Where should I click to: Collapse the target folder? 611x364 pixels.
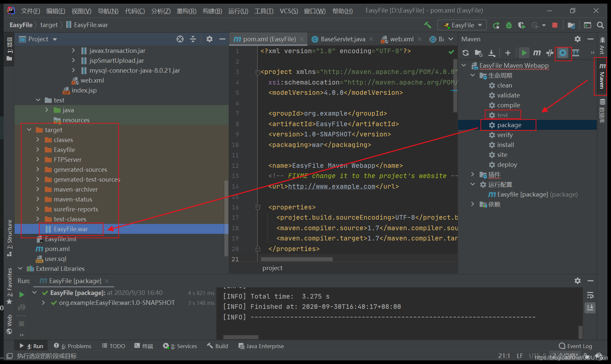[29, 130]
